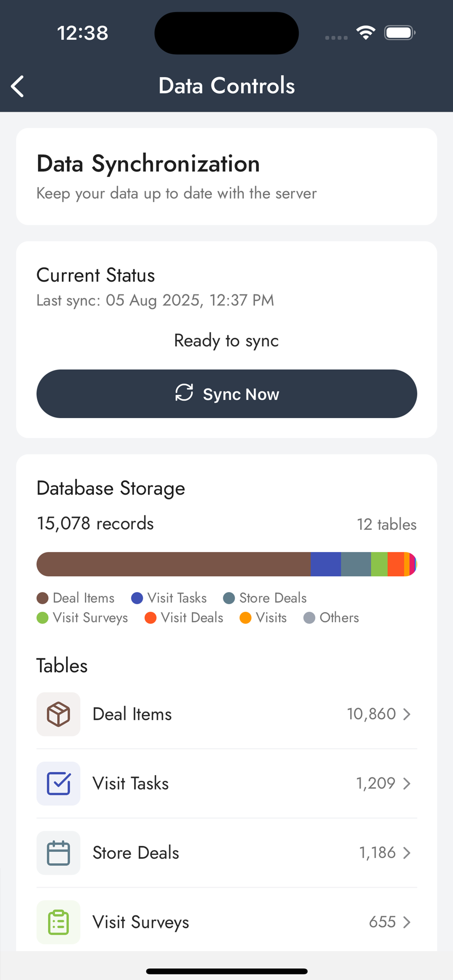Click the 10,860 record count

(x=372, y=714)
